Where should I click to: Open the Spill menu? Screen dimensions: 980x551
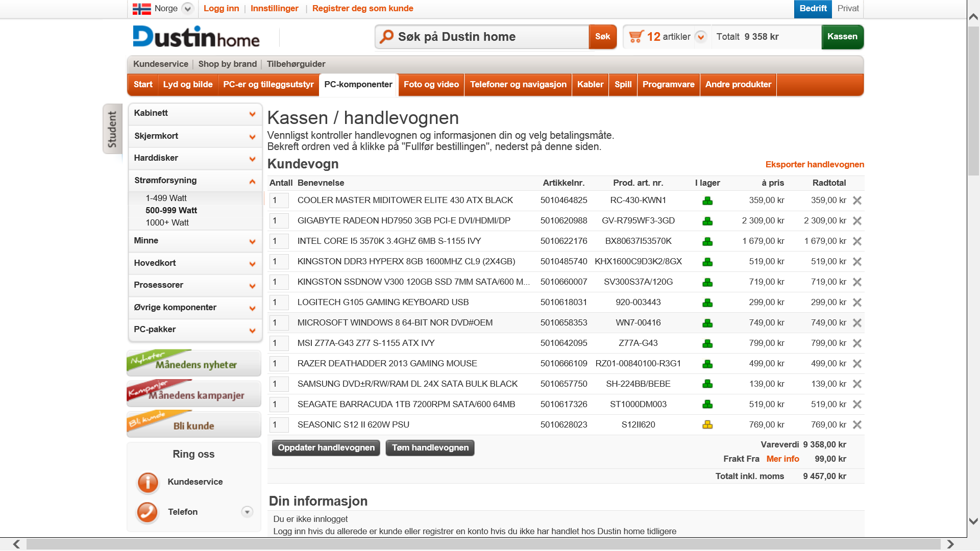tap(623, 85)
